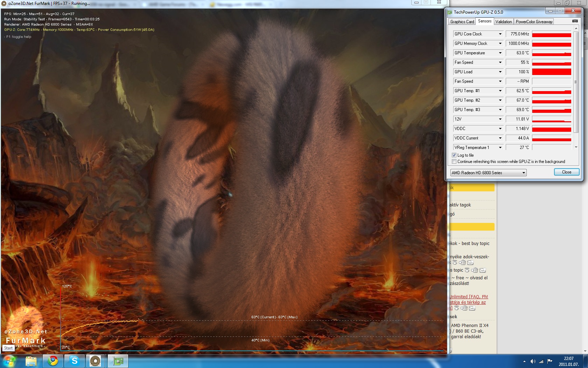Switch to Graphics Card tab
The image size is (588, 368).
click(462, 22)
